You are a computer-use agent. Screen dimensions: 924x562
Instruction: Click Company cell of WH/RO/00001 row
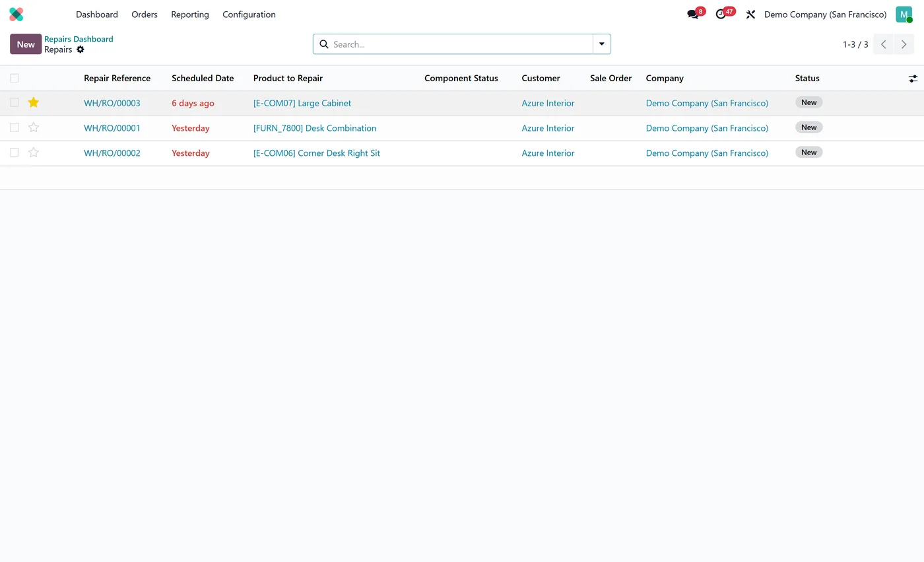(x=707, y=128)
